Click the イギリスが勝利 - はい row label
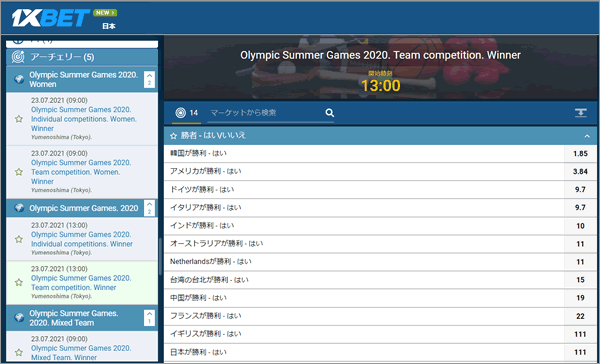 pos(206,334)
